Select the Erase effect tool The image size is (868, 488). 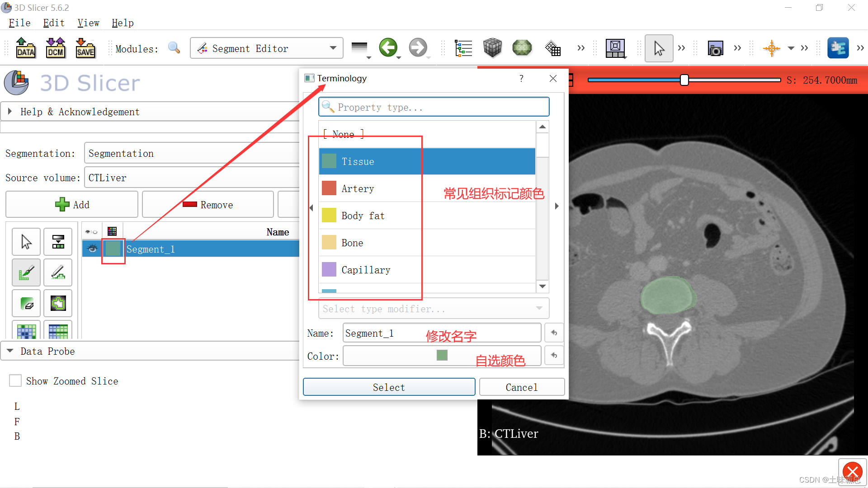tap(26, 303)
